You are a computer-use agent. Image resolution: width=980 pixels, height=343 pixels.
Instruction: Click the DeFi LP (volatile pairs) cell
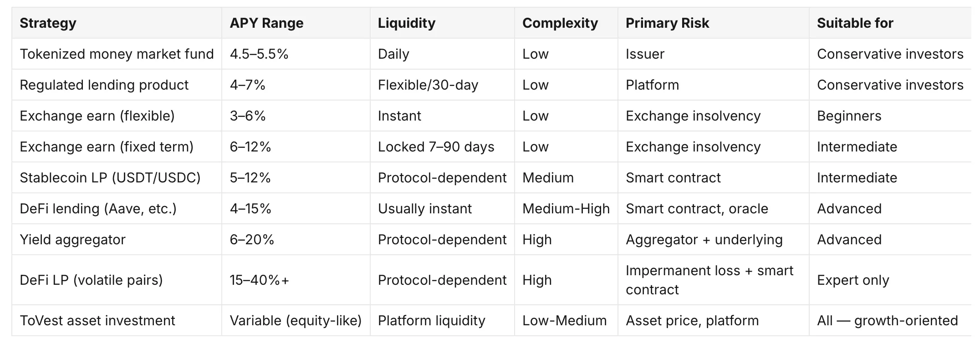[117, 280]
